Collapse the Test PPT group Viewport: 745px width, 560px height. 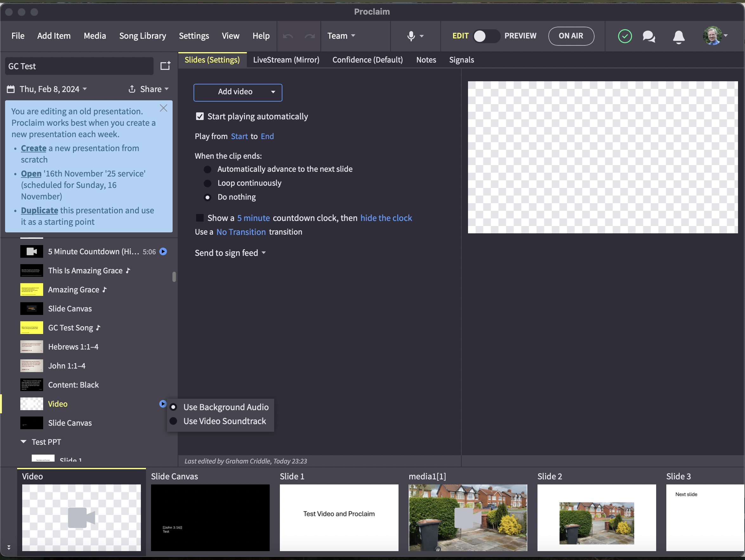pyautogui.click(x=23, y=442)
